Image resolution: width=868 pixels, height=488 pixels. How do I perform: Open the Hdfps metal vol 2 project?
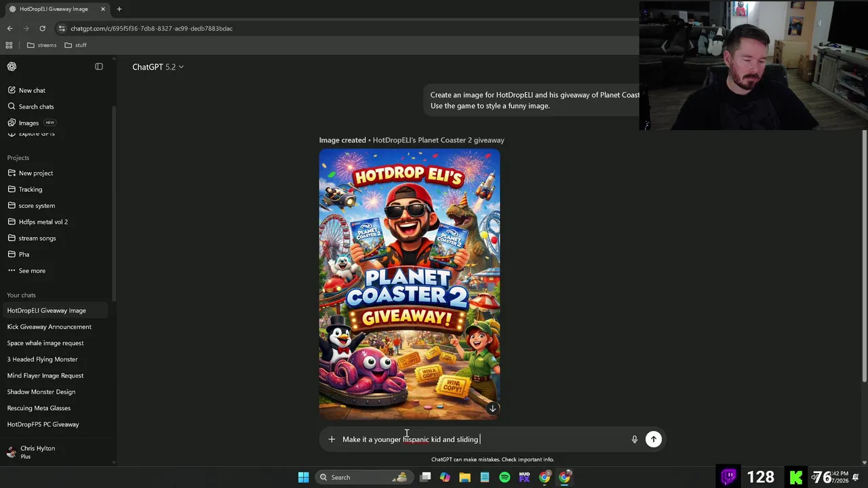(43, 222)
